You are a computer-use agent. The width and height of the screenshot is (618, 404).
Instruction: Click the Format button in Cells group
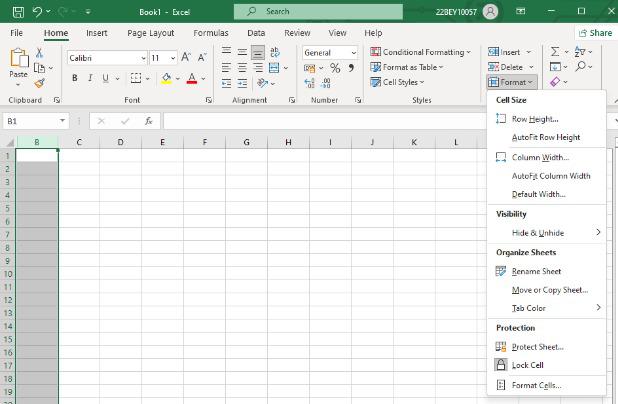[x=511, y=82]
